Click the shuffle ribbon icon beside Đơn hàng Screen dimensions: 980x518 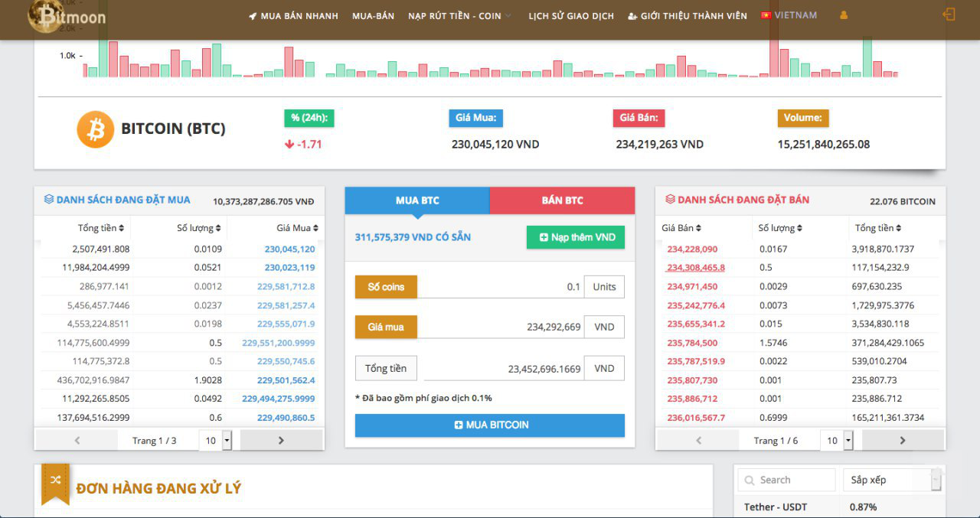click(55, 481)
